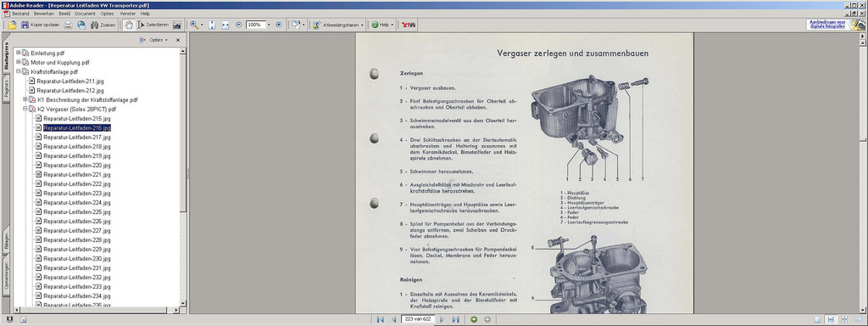Select the Zoom-in magnifier tool
868x326 pixels.
pyautogui.click(x=194, y=25)
